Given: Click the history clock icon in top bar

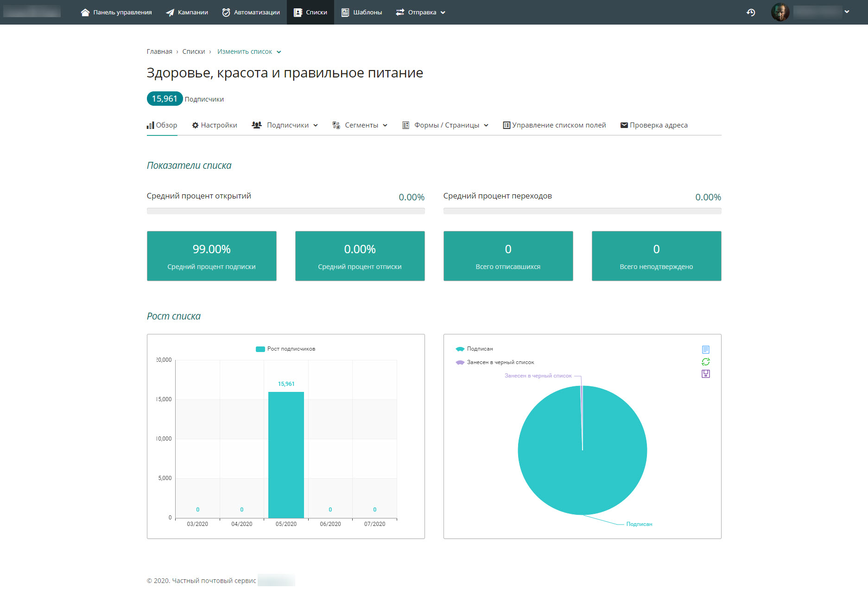Looking at the screenshot, I should click(751, 13).
